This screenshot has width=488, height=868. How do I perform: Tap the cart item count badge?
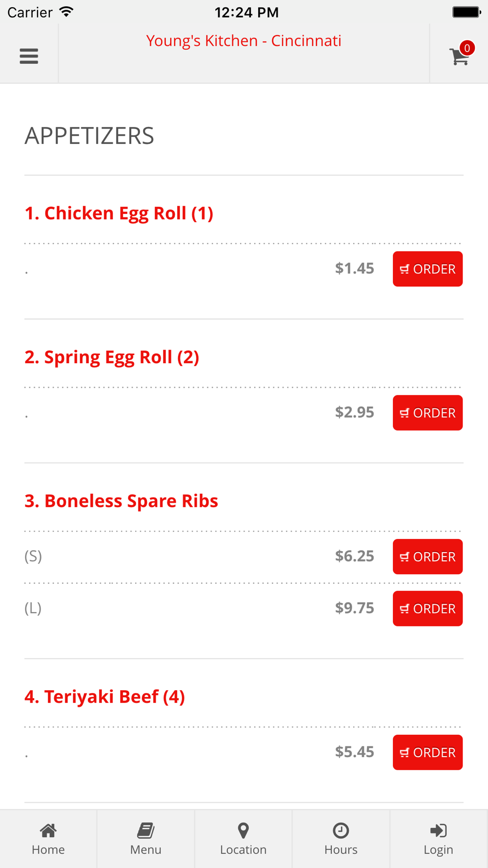(467, 48)
